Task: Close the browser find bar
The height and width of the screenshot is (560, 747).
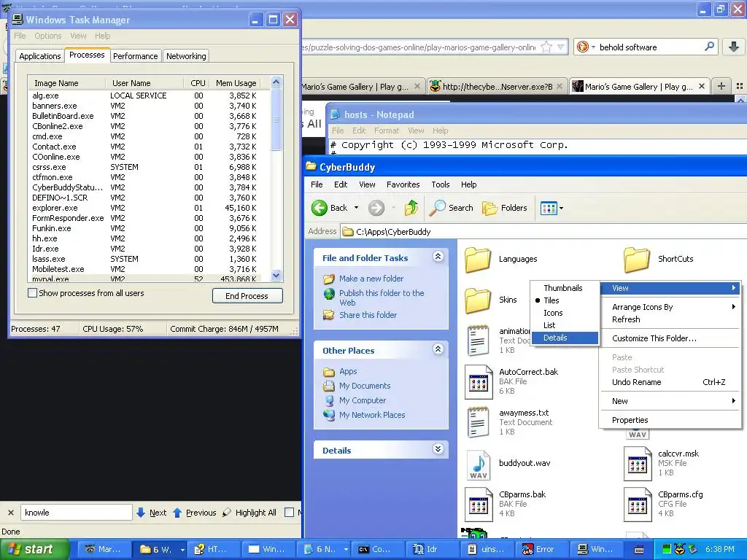Action: coord(10,513)
